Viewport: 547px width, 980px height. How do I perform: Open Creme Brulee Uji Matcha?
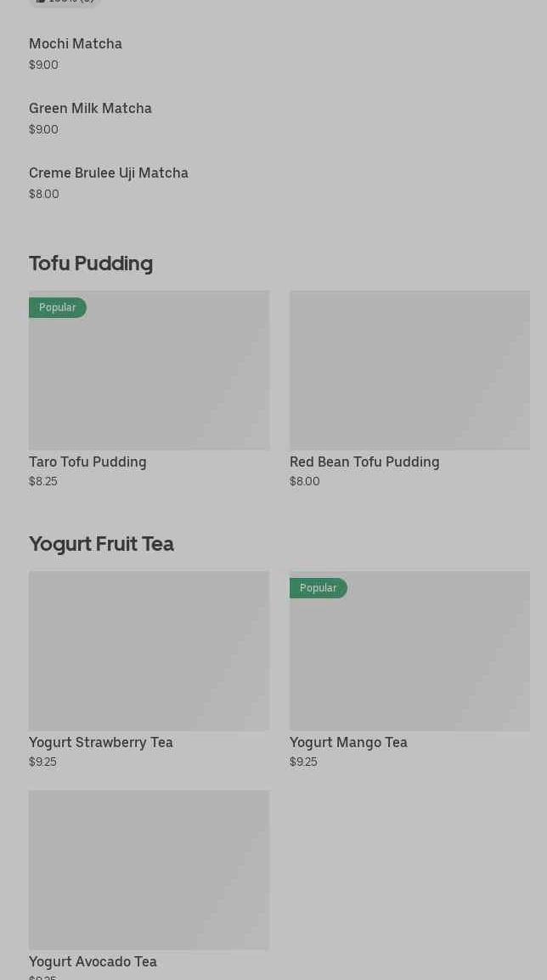109,173
